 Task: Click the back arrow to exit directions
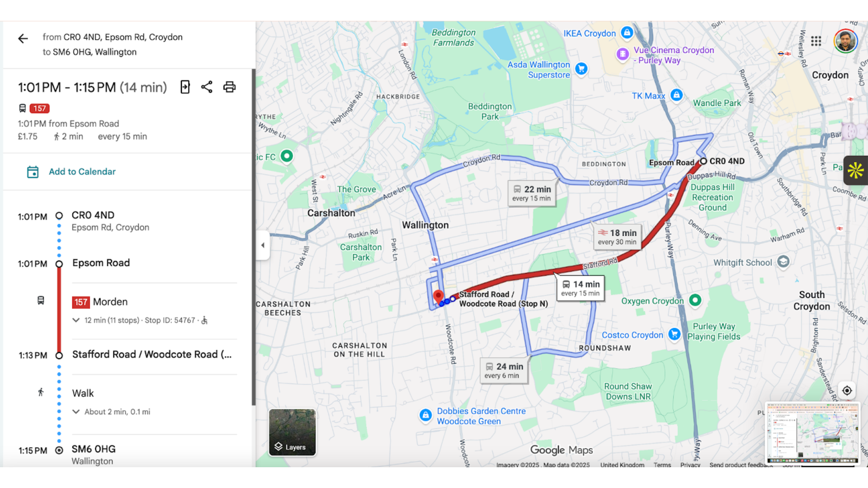(x=23, y=38)
